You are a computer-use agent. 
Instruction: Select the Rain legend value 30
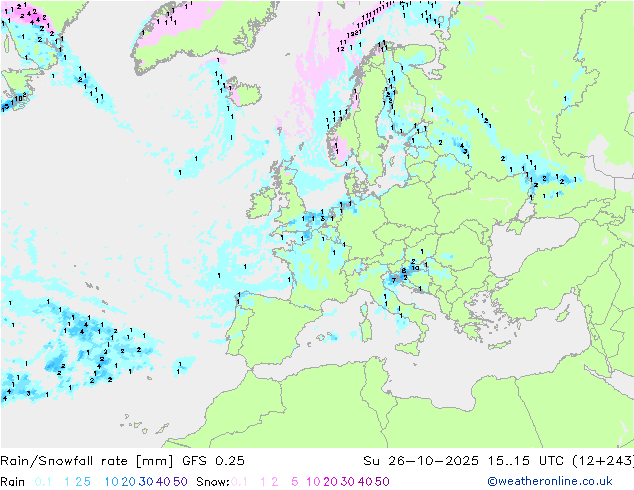tap(146, 482)
